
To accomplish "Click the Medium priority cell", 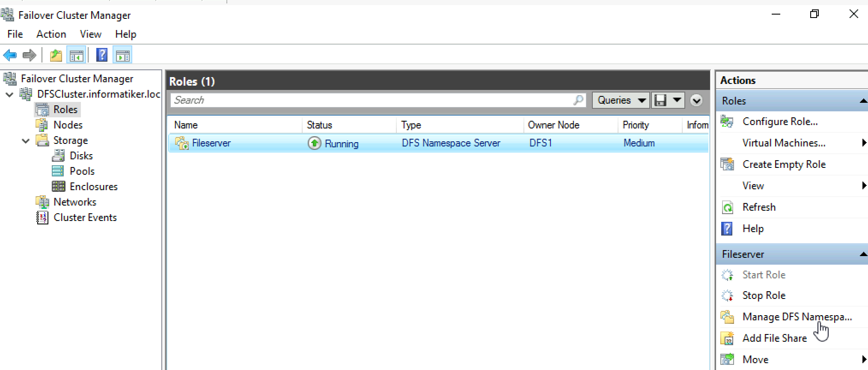I will 639,143.
